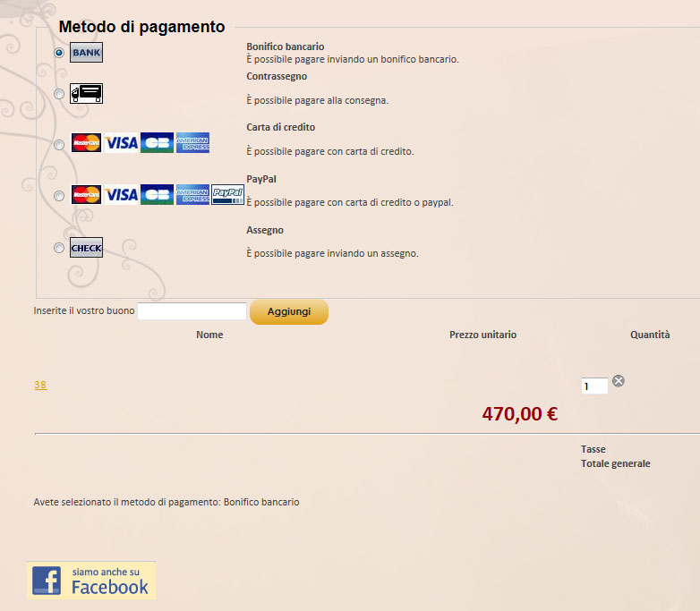The image size is (700, 611).
Task: Select the Contrassegno radio button
Action: coord(59,94)
